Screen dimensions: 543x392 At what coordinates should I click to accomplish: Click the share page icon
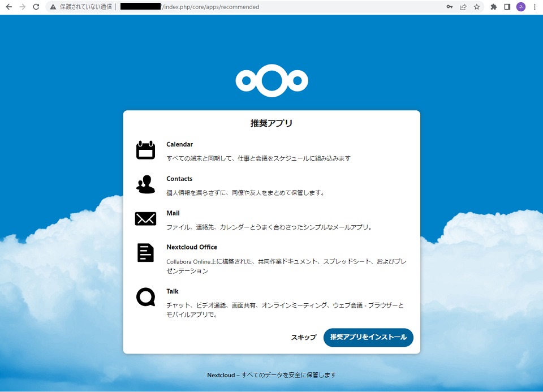click(x=463, y=7)
